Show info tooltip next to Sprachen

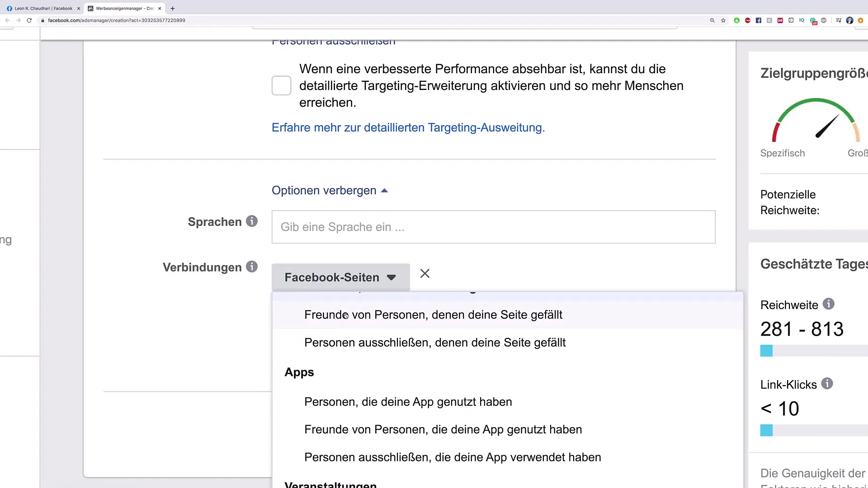(x=252, y=221)
